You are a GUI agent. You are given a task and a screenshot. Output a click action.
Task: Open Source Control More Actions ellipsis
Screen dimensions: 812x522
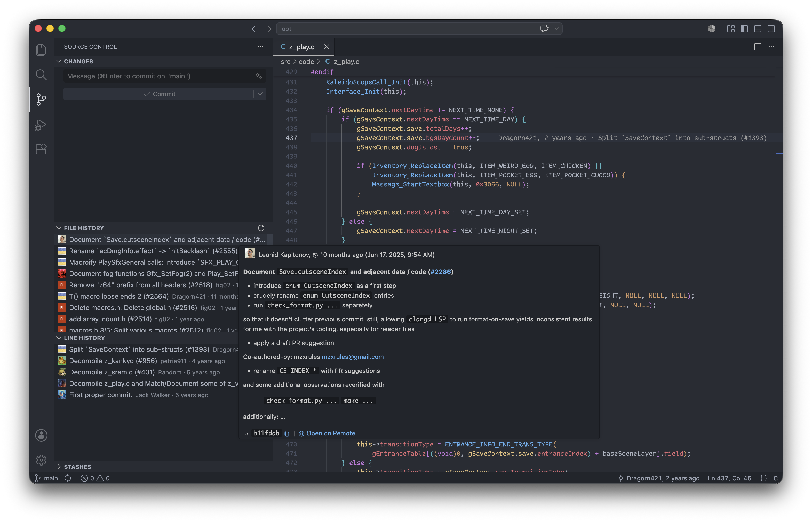click(x=260, y=47)
